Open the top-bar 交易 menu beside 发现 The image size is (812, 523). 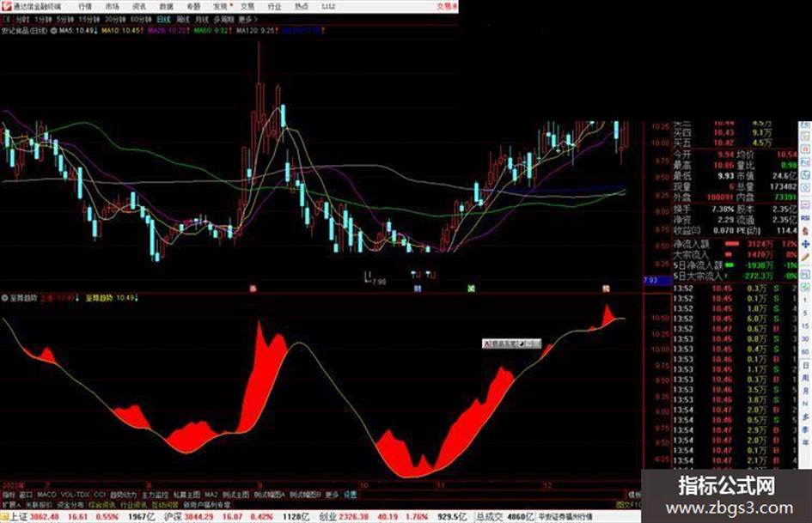[x=247, y=7]
